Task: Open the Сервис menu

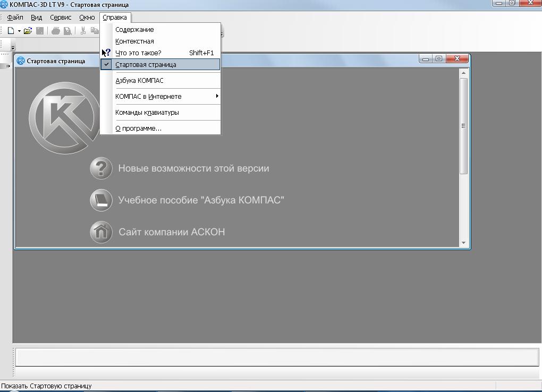Action: pyautogui.click(x=61, y=18)
